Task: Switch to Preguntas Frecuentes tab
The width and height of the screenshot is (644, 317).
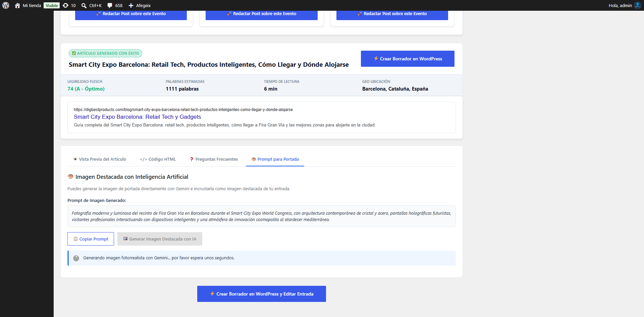Action: coord(214,159)
